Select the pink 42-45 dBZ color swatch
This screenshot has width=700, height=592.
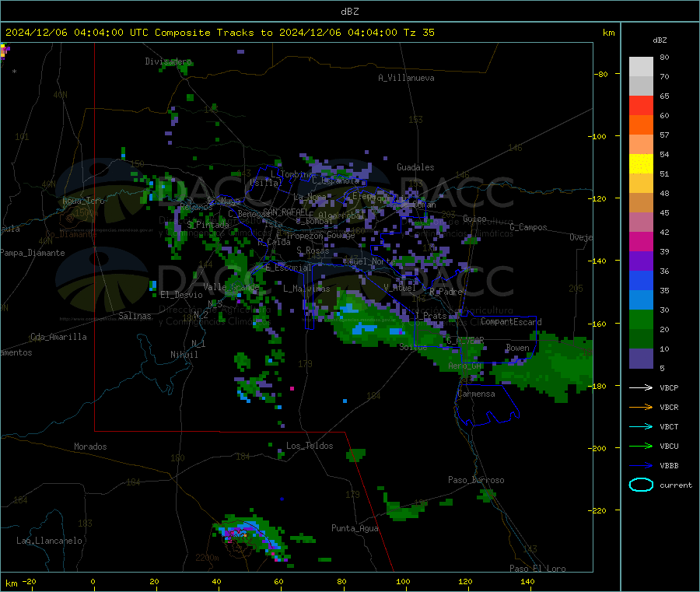[641, 222]
